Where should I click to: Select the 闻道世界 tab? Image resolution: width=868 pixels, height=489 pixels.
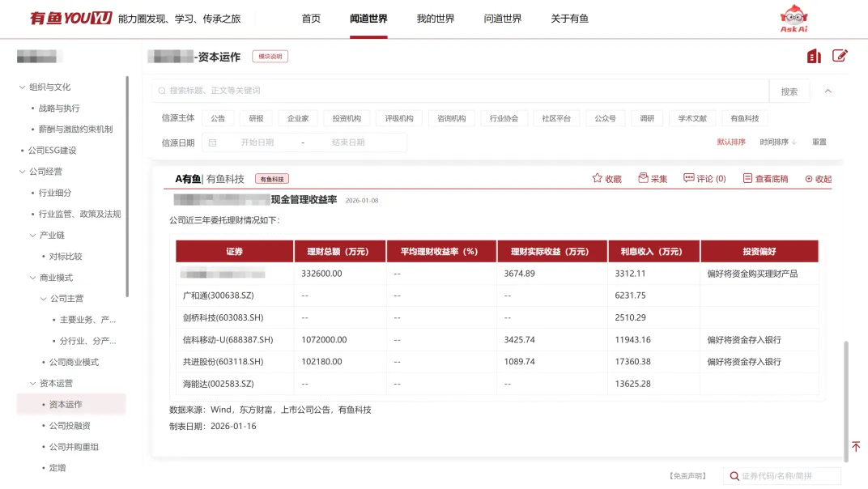368,19
